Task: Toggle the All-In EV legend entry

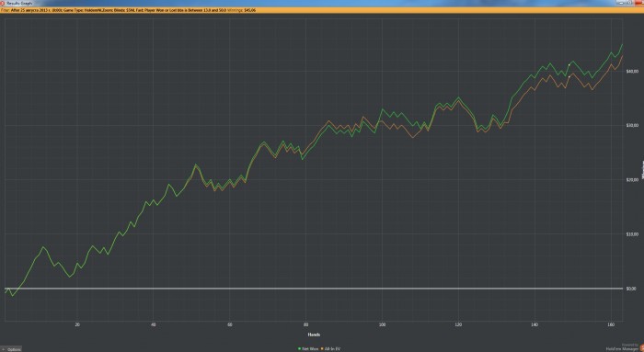Action: coord(331,349)
